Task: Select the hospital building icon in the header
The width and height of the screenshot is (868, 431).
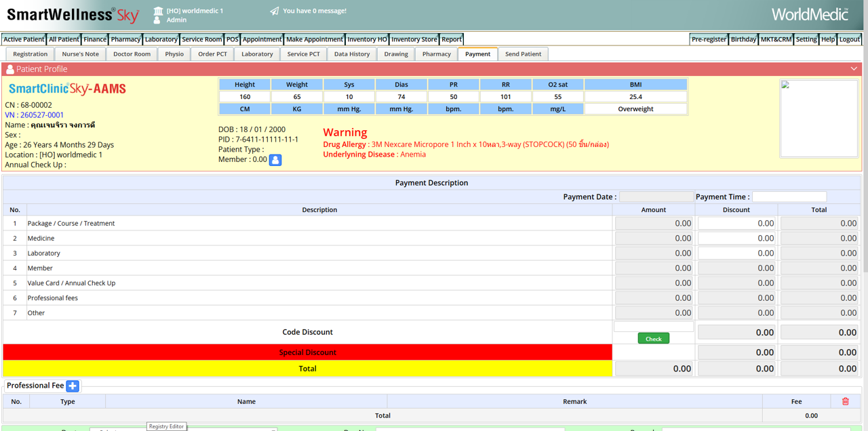Action: pos(158,11)
